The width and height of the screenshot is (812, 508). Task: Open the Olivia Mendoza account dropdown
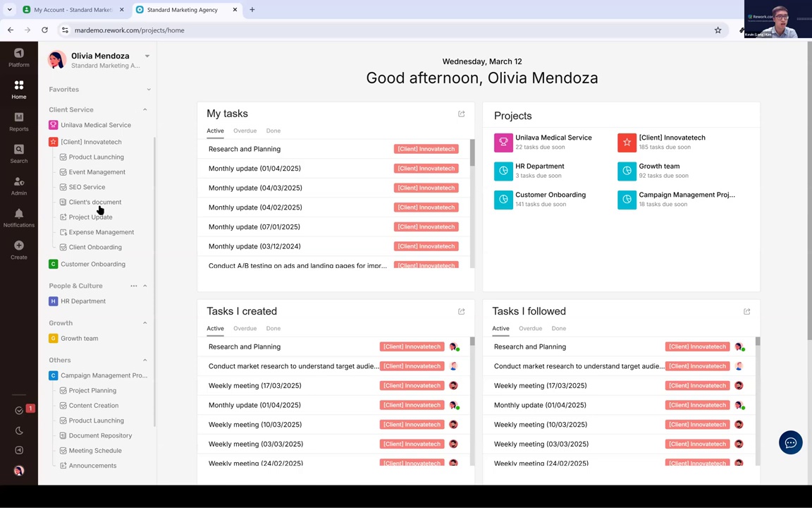[x=147, y=56]
